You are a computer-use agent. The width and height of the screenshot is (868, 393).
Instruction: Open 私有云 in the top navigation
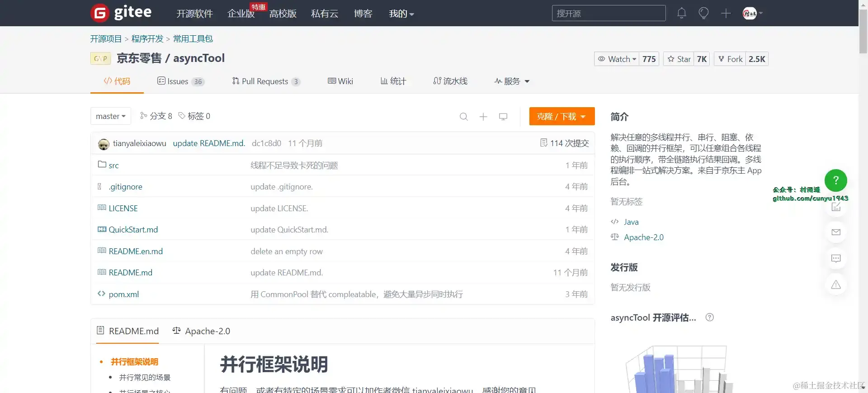coord(325,14)
